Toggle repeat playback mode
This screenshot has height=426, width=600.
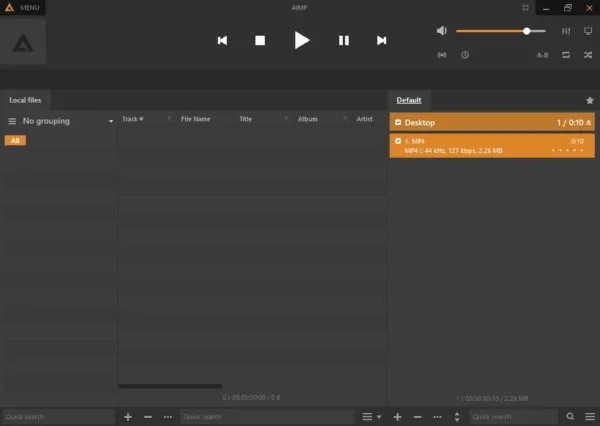[566, 55]
